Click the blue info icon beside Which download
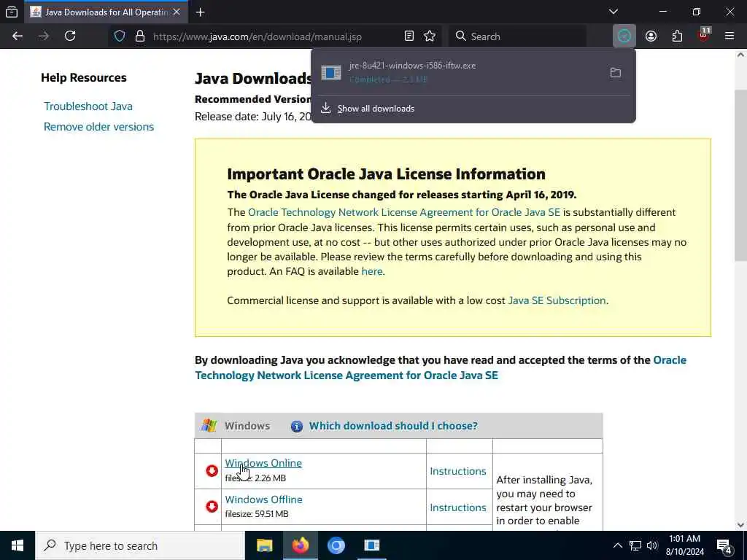Image resolution: width=747 pixels, height=560 pixels. [297, 426]
